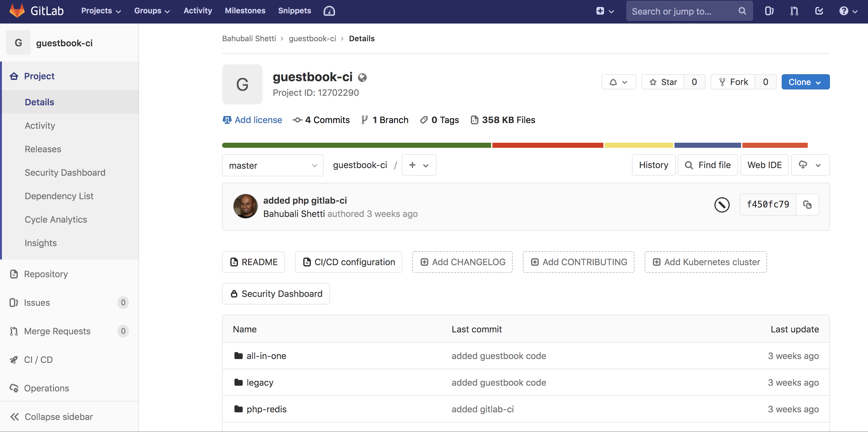868x432 pixels.
Task: View the 1 Branch link
Action: click(x=385, y=120)
